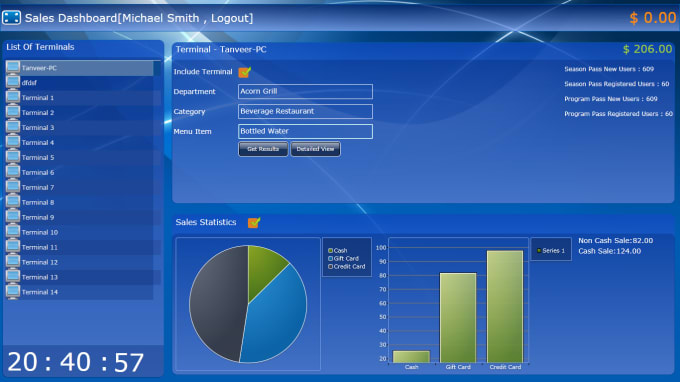
Task: Click the Cash Sale:124.00 text
Action: click(x=609, y=251)
